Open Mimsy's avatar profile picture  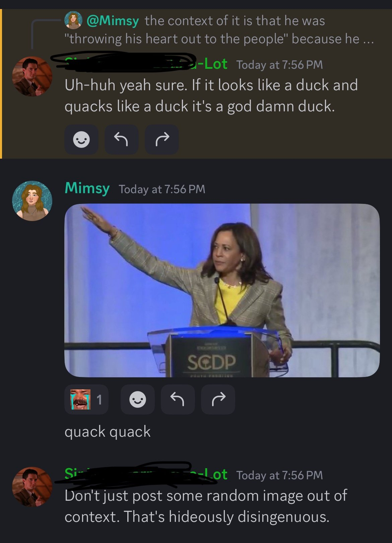pos(32,201)
